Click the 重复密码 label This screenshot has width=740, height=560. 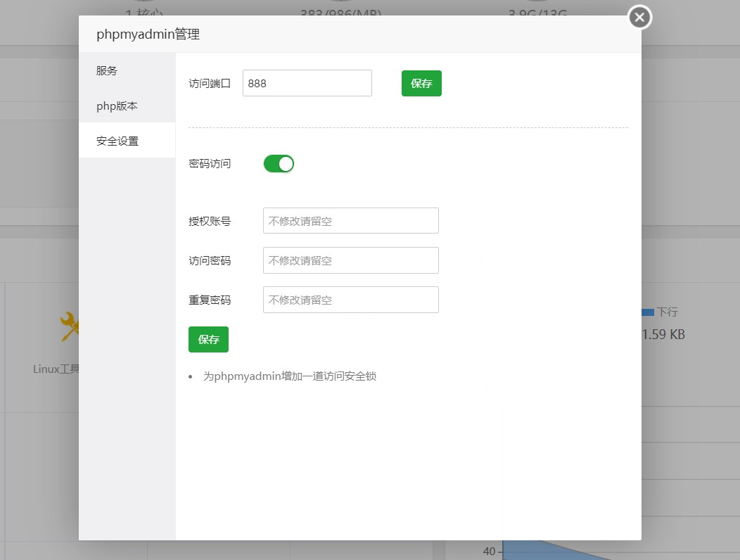tap(210, 300)
